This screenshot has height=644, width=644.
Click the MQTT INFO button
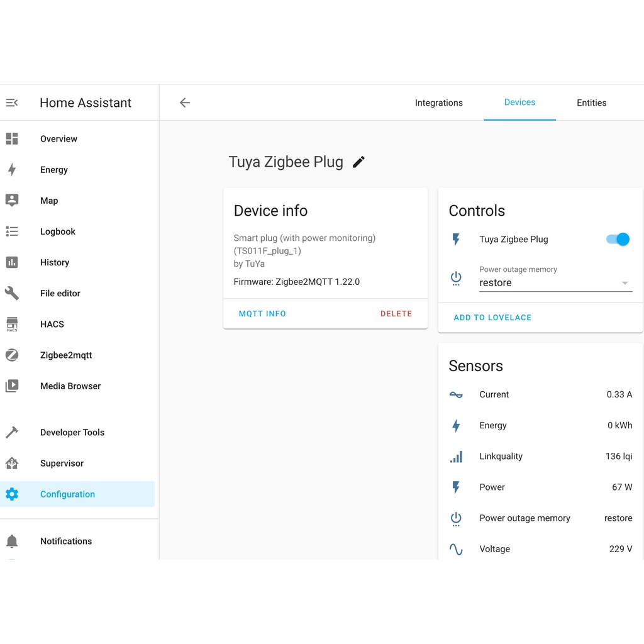coord(262,314)
